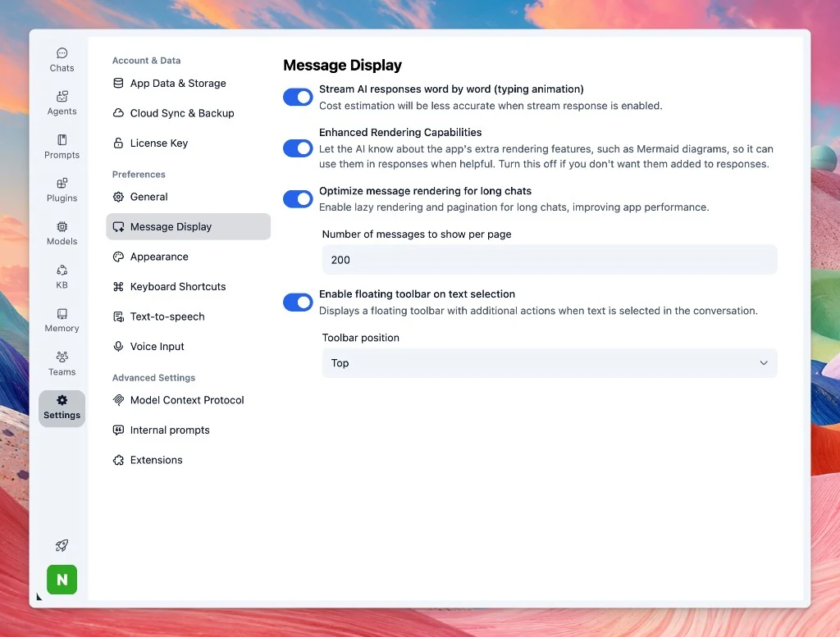Select App Data & Storage settings

click(x=188, y=83)
